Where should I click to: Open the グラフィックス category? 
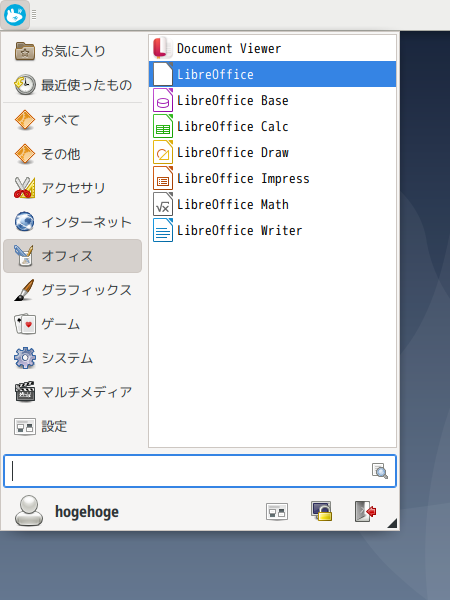(72, 290)
